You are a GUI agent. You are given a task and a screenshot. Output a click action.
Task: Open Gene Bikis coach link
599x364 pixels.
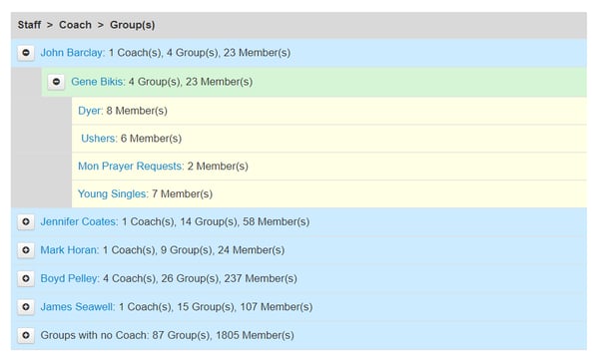(98, 82)
